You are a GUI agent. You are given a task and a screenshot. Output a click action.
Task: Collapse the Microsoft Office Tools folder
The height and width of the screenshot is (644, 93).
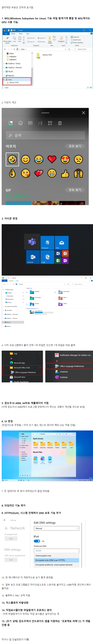40,367
